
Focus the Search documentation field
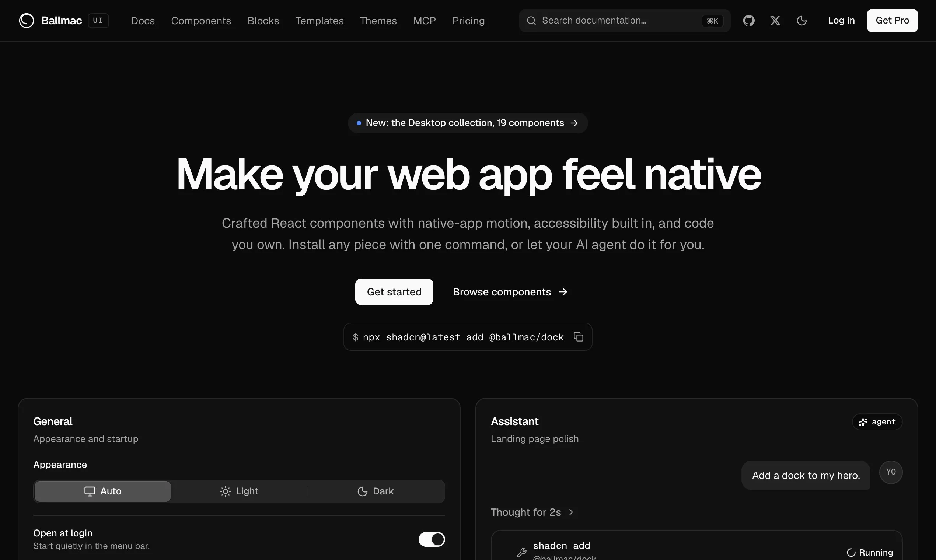[x=625, y=20]
